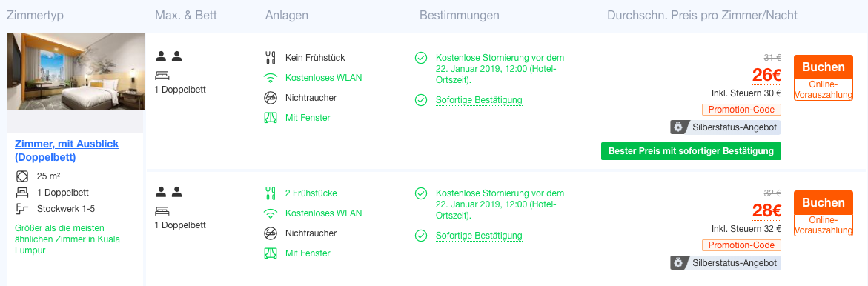The height and width of the screenshot is (286, 868).
Task: Click the room size icon next to 25 m²
Action: click(x=22, y=176)
